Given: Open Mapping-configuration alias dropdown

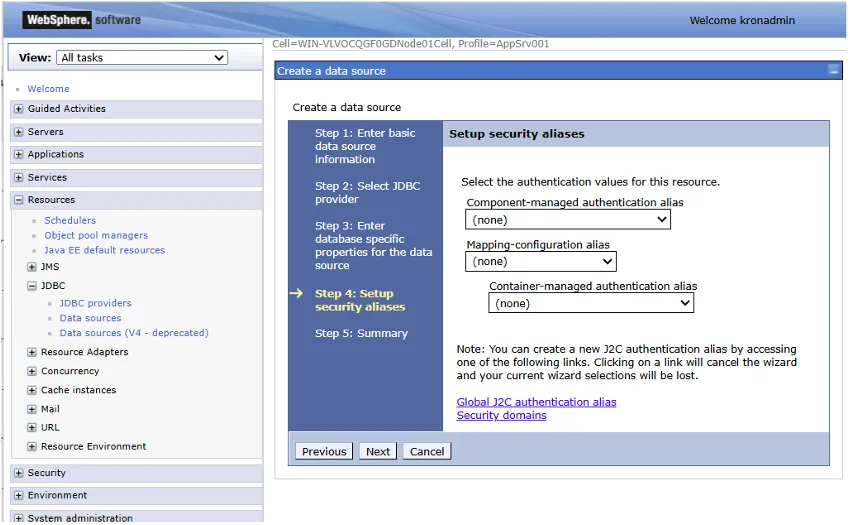Looking at the screenshot, I should pyautogui.click(x=540, y=261).
